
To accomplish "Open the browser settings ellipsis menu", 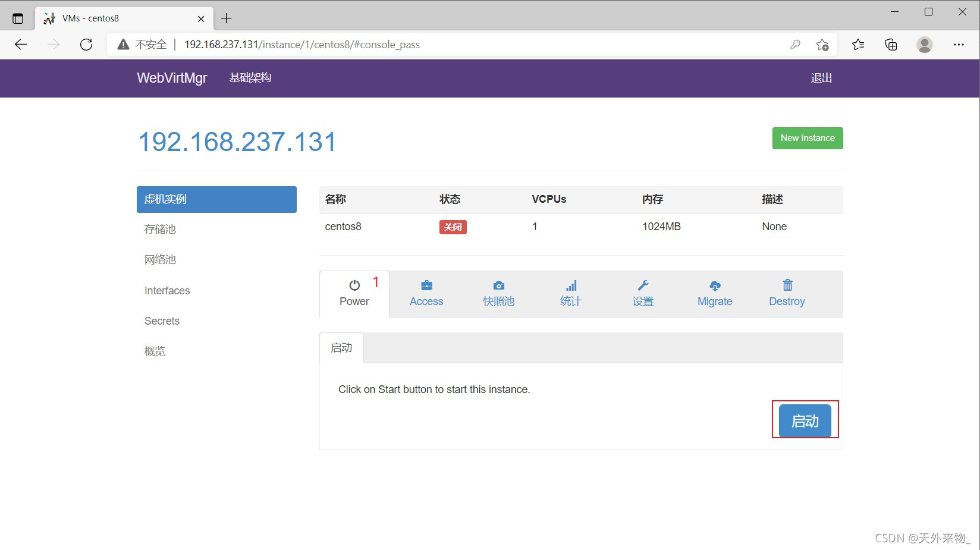I will [x=958, y=45].
